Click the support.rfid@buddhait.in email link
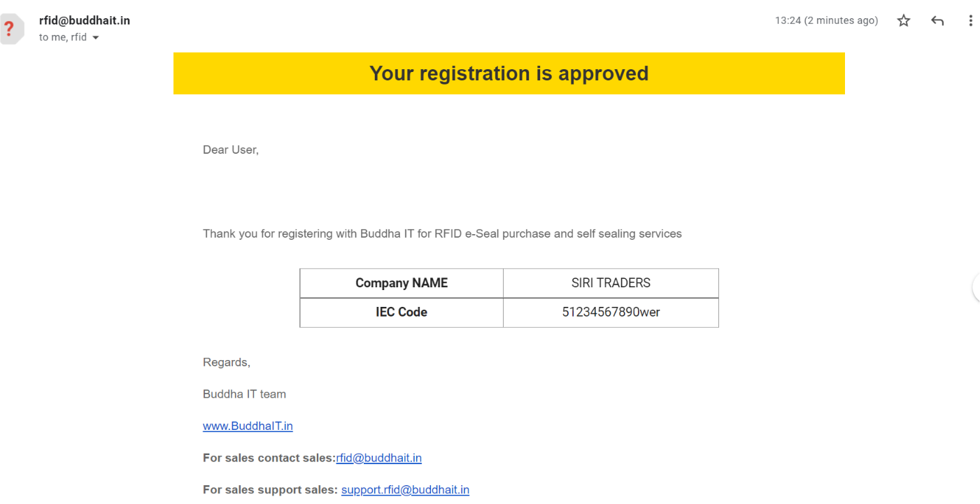 [x=405, y=490]
